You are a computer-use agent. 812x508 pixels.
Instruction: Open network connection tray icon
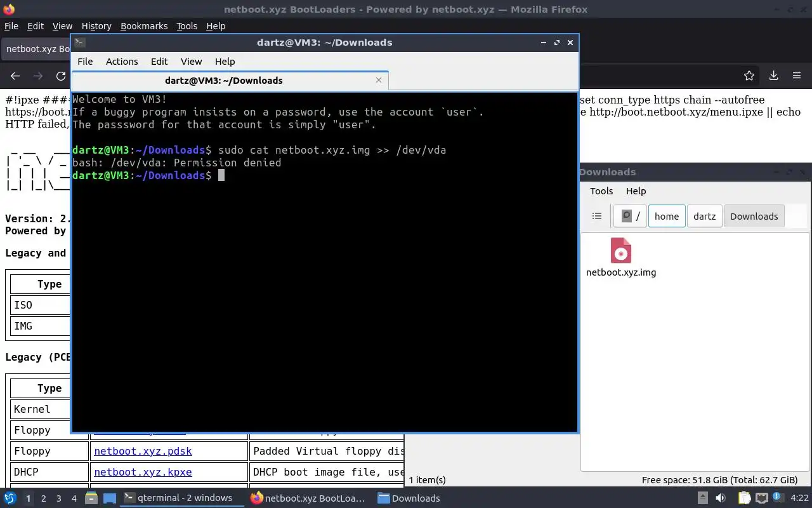coord(761,498)
